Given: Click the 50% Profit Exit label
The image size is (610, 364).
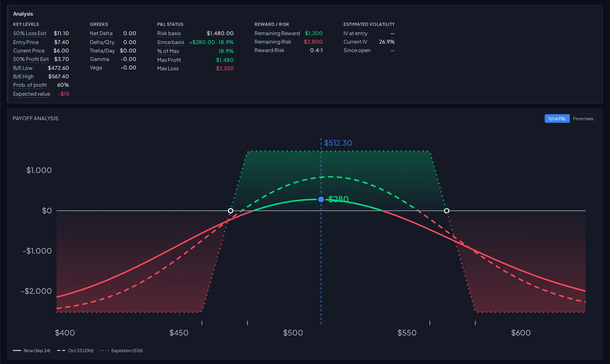Looking at the screenshot, I should point(31,59).
